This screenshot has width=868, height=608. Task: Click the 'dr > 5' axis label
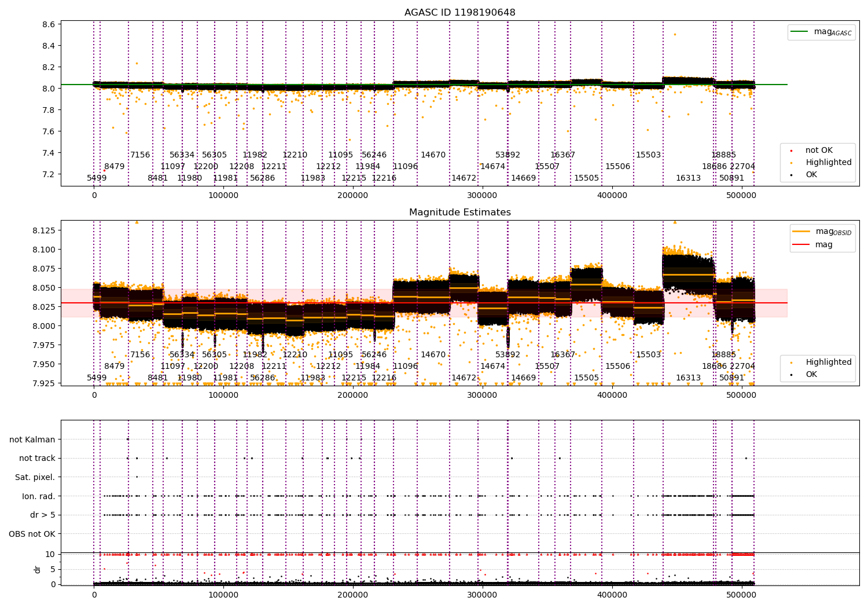pos(43,515)
